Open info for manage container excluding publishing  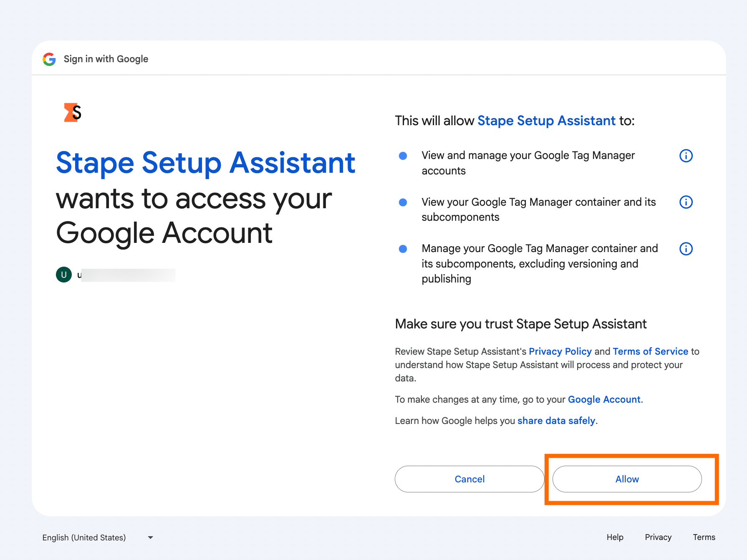686,249
